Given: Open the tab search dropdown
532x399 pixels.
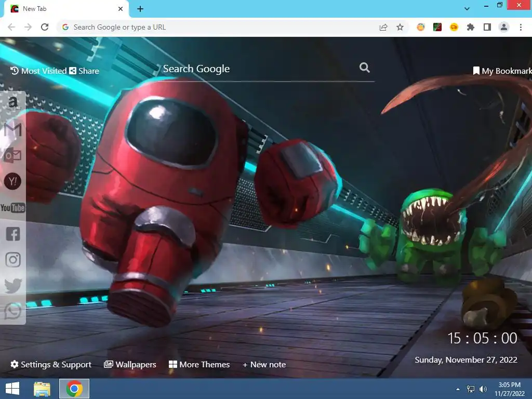Looking at the screenshot, I should pos(467,9).
